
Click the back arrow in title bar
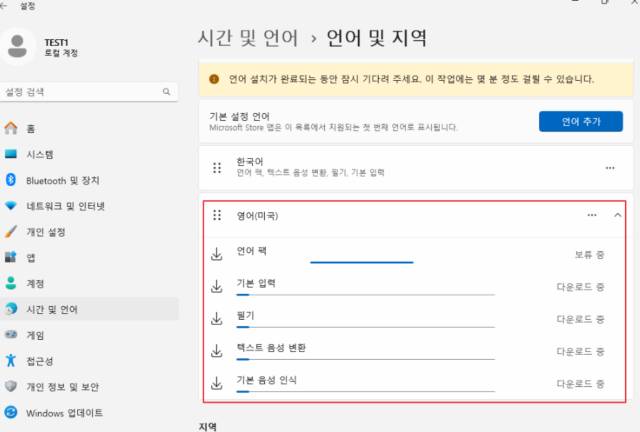point(7,6)
